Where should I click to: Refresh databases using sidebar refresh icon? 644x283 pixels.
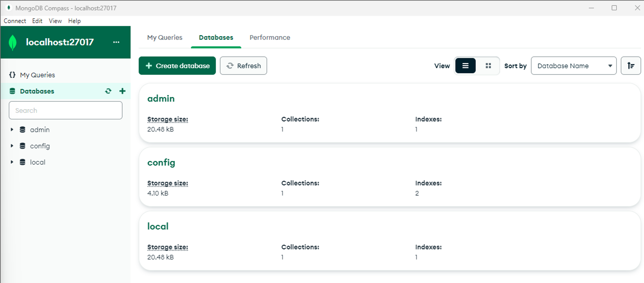click(108, 91)
